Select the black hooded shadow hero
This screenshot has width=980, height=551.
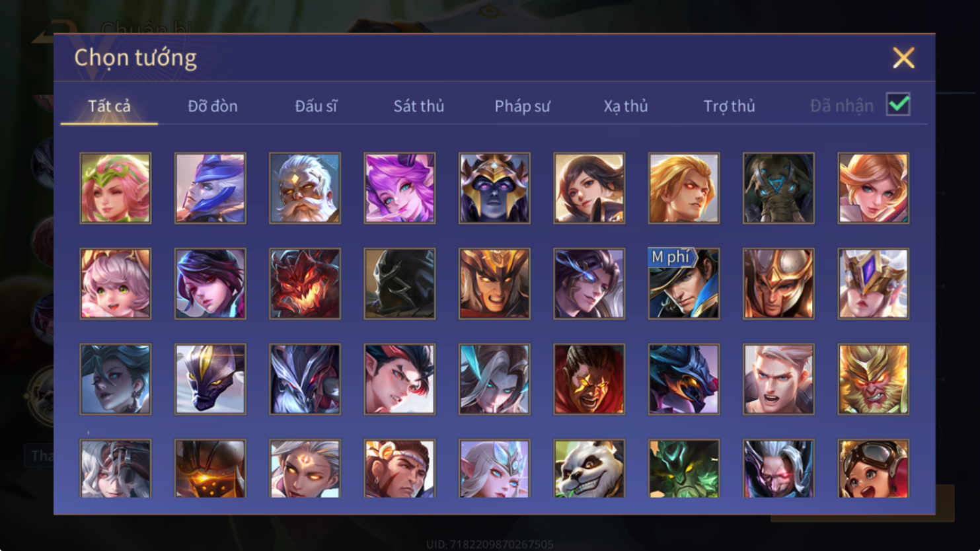click(x=400, y=283)
